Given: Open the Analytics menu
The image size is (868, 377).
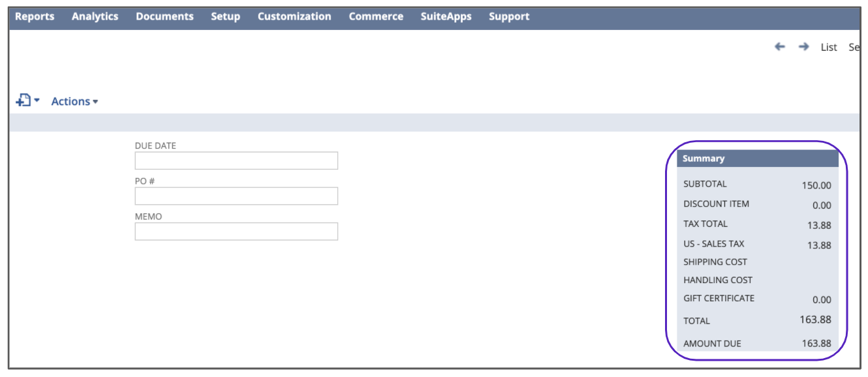Looking at the screenshot, I should coord(95,17).
